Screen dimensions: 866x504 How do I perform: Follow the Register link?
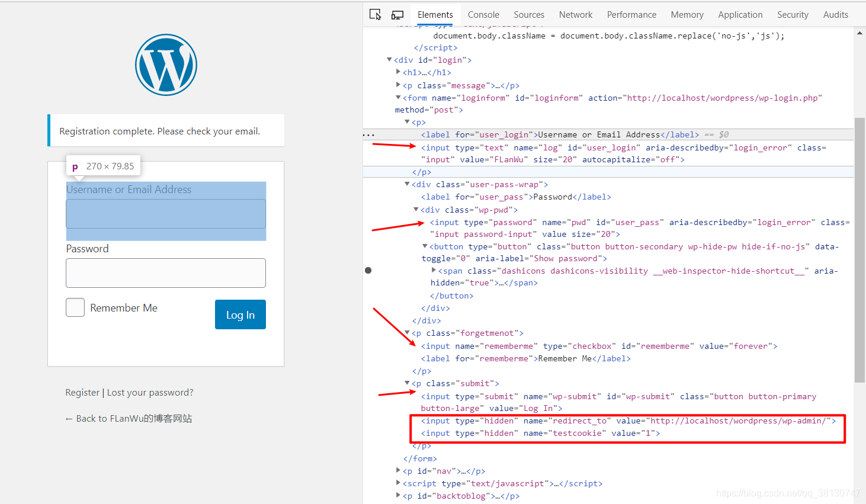coord(82,393)
